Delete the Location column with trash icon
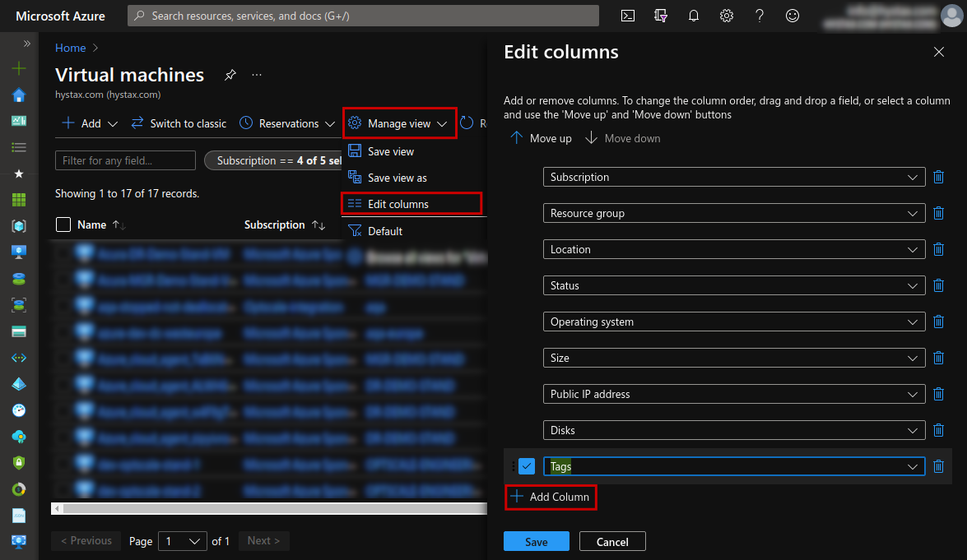Viewport: 967px width, 560px height. pos(939,249)
